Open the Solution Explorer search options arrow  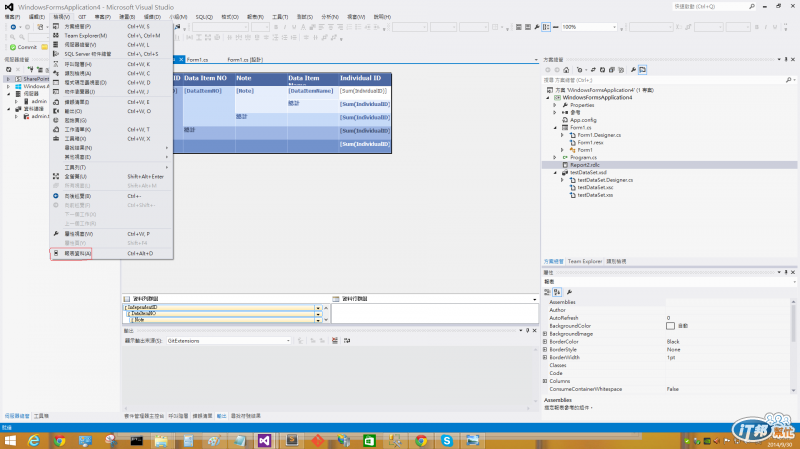tap(795, 80)
